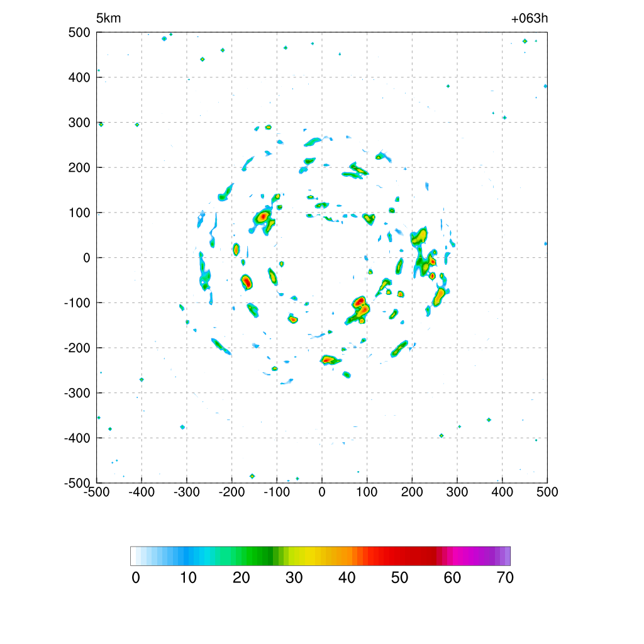Viewport: 644px width, 644px height.
Task: Select the y-axis tick label "400"
Action: click(x=79, y=77)
